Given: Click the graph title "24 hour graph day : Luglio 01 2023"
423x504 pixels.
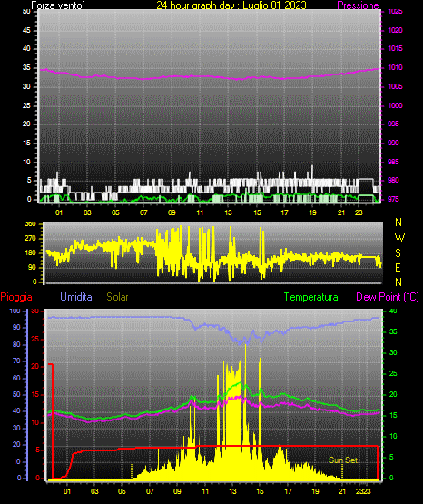Looking at the screenshot, I should coord(231,5).
